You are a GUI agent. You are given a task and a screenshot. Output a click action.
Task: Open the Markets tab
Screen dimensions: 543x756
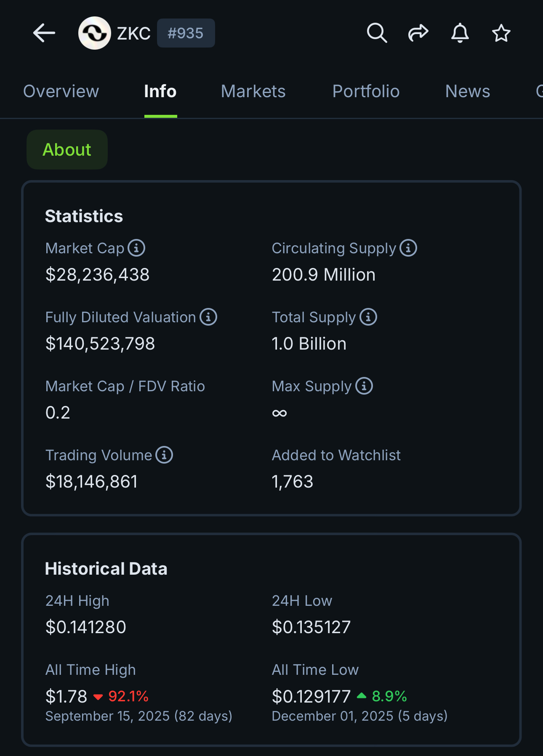[x=253, y=91]
